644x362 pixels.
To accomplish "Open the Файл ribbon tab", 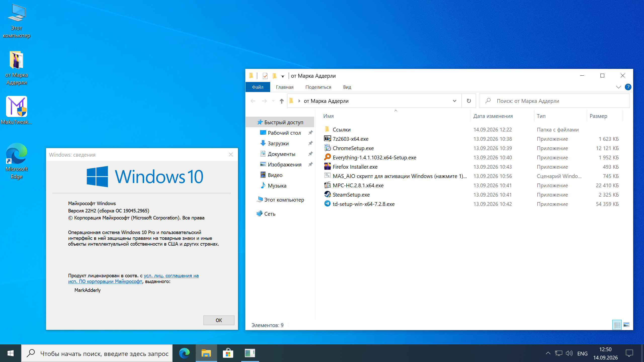I will click(x=258, y=87).
